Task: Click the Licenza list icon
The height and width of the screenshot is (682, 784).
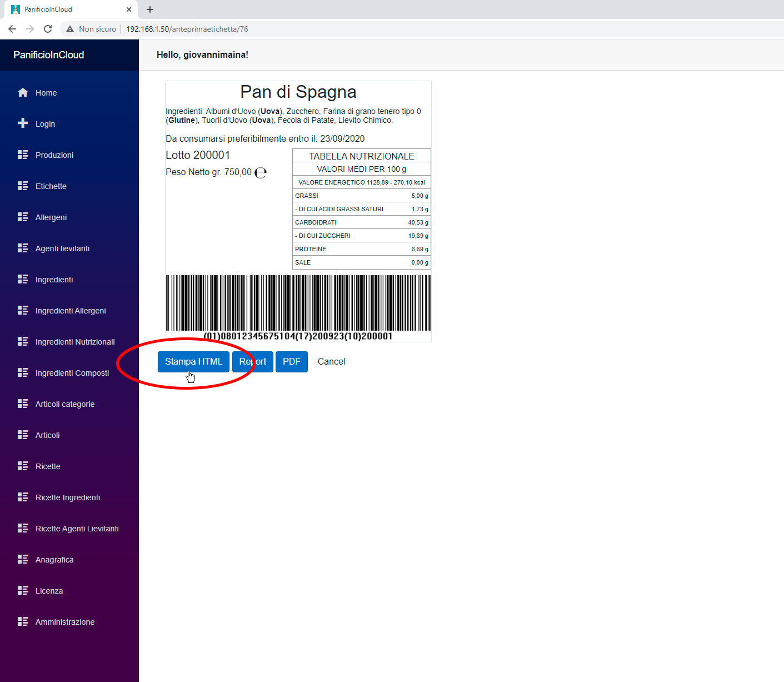Action: coord(23,590)
